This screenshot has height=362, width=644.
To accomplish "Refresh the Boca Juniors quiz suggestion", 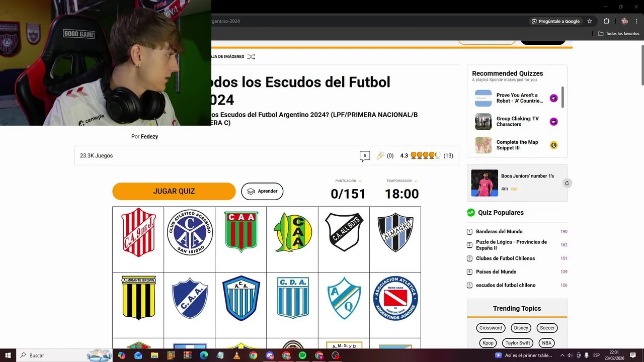I will (567, 183).
